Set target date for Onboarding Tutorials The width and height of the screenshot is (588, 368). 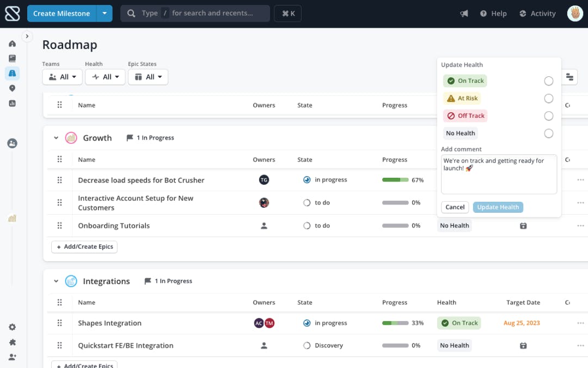(x=523, y=226)
